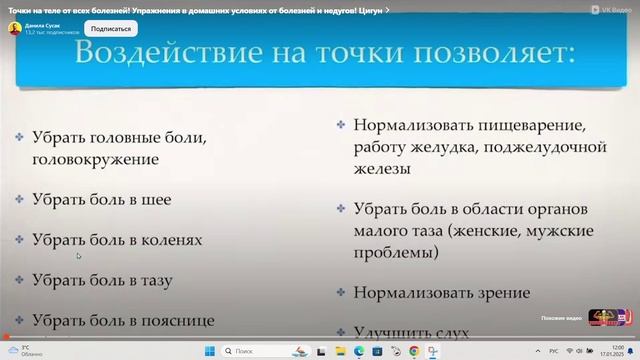The width and height of the screenshot is (640, 360).
Task: Select text 'Убрать боль в пояснице'
Action: (x=123, y=320)
